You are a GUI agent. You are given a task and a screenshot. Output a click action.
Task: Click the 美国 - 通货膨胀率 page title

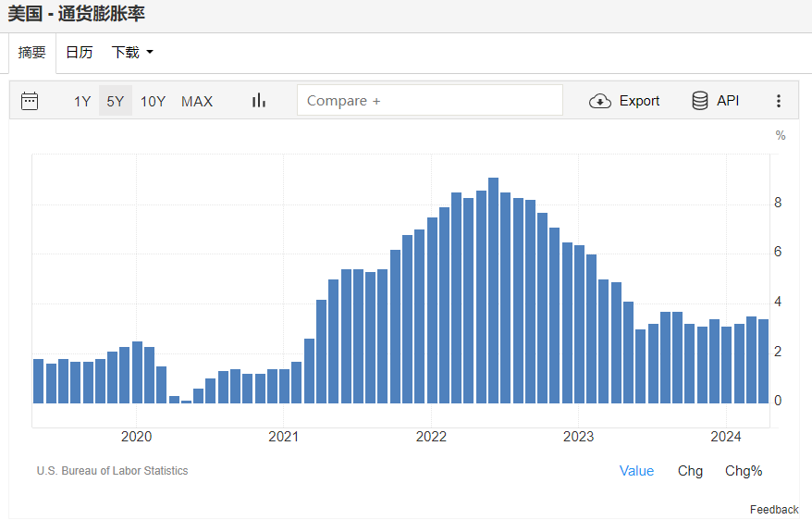[76, 14]
